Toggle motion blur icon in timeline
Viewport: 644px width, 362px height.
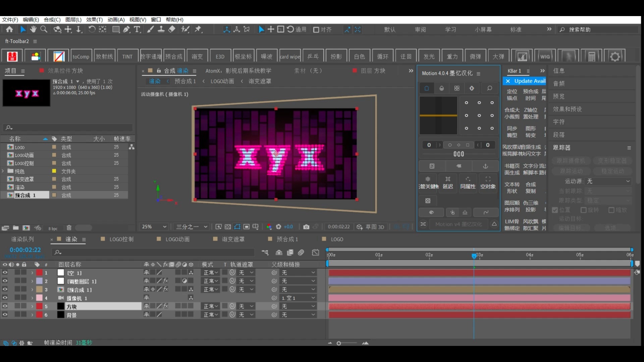301,252
